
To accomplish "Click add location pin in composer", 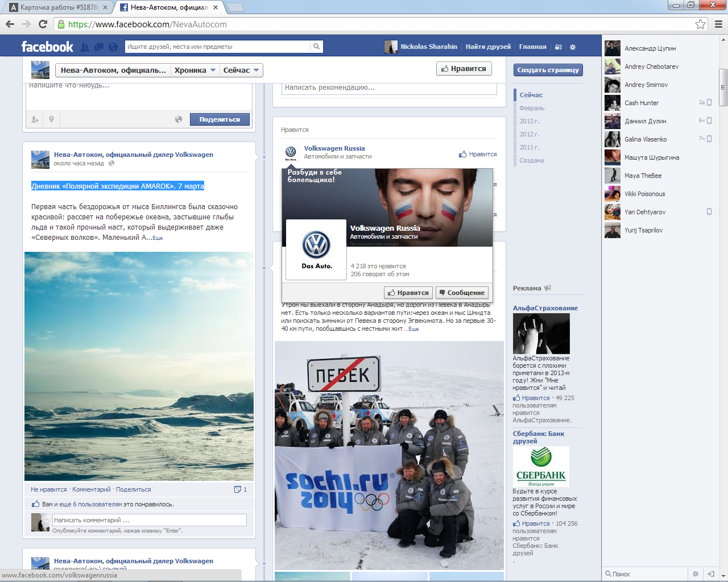I will [51, 119].
